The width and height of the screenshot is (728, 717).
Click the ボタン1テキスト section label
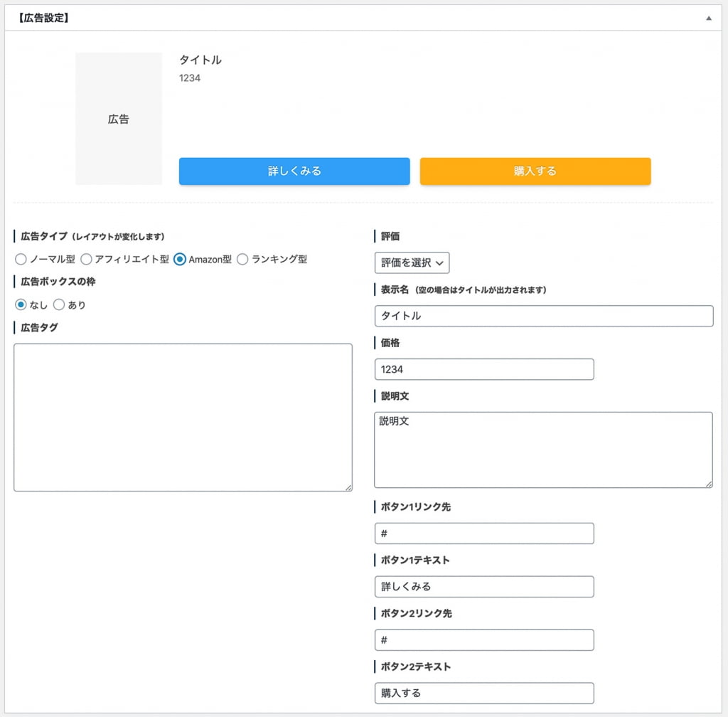point(415,560)
